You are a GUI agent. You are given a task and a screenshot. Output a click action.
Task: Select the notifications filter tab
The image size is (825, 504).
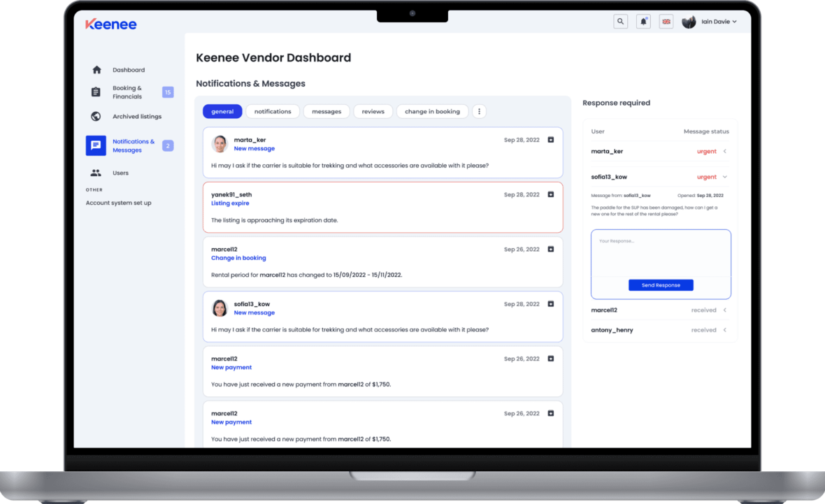pos(273,112)
